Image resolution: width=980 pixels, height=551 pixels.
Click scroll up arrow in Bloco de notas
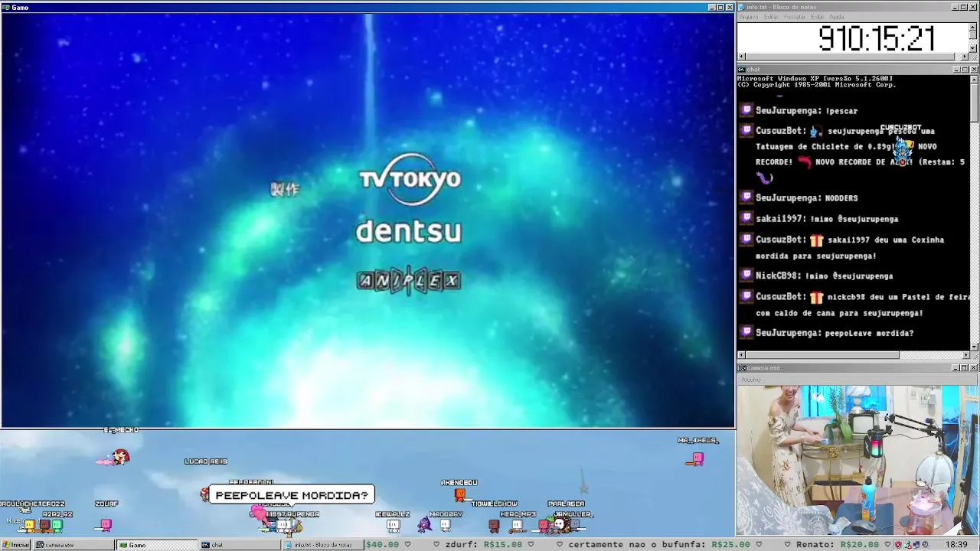tap(973, 25)
